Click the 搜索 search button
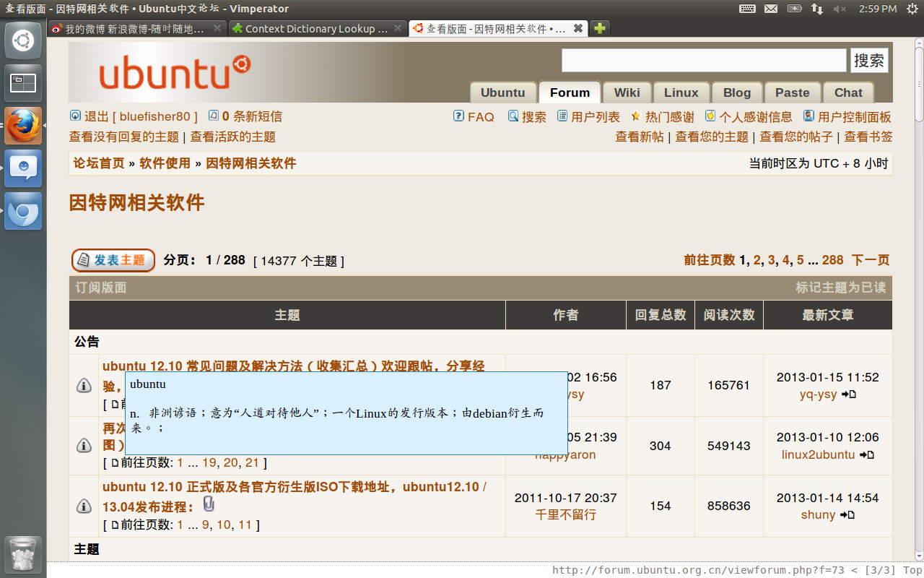 point(869,61)
